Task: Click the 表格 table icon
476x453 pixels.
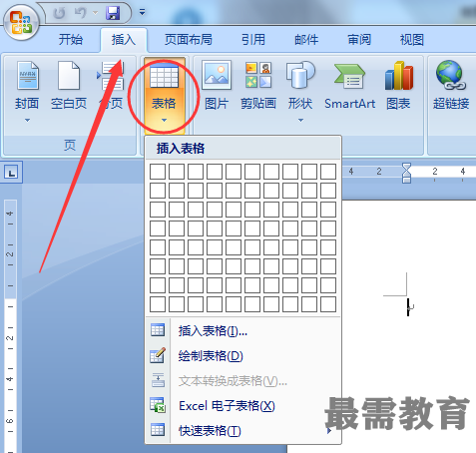Action: point(164,76)
